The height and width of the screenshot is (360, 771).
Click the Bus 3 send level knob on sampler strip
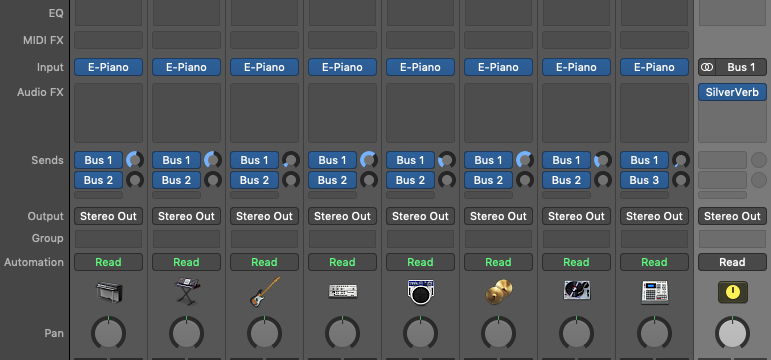[681, 180]
